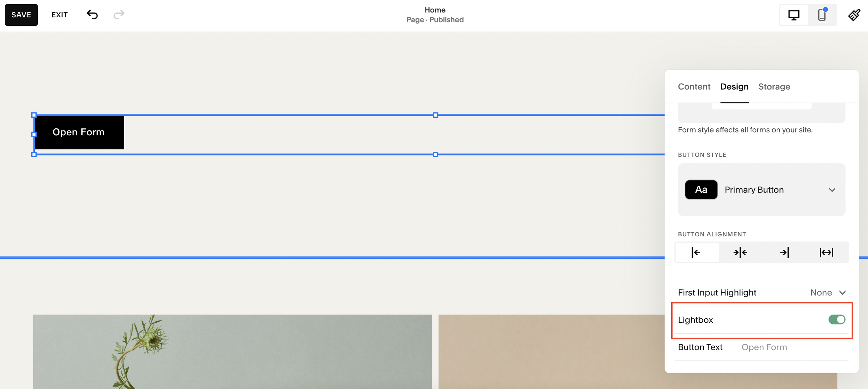This screenshot has height=389, width=868.
Task: Click the redo arrow icon
Action: [119, 15]
